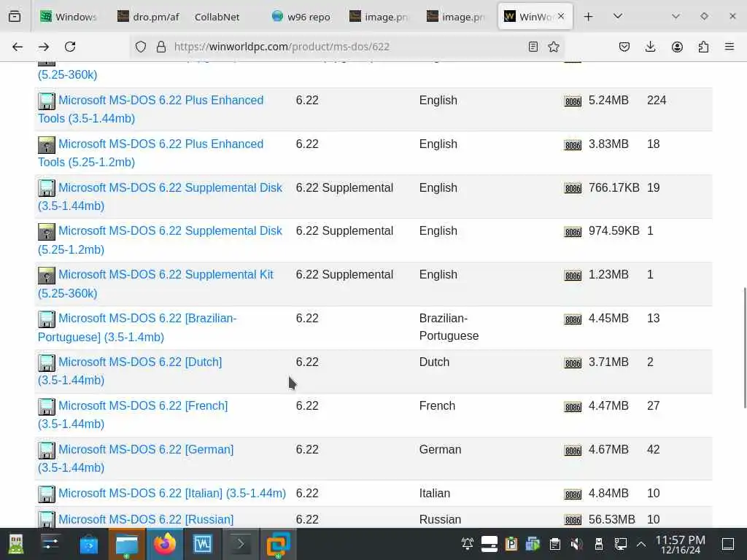Click 8086 chip icon in Dutch row
Screen dimensions: 747x560
point(573,363)
